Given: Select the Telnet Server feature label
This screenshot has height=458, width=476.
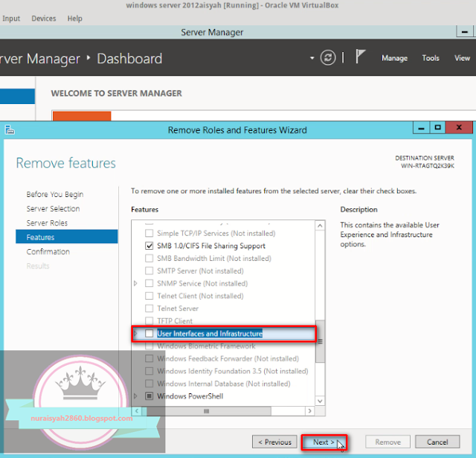Looking at the screenshot, I should (178, 309).
